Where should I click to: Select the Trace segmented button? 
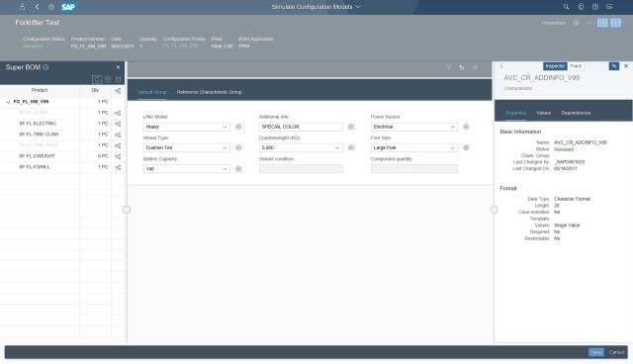tap(576, 66)
